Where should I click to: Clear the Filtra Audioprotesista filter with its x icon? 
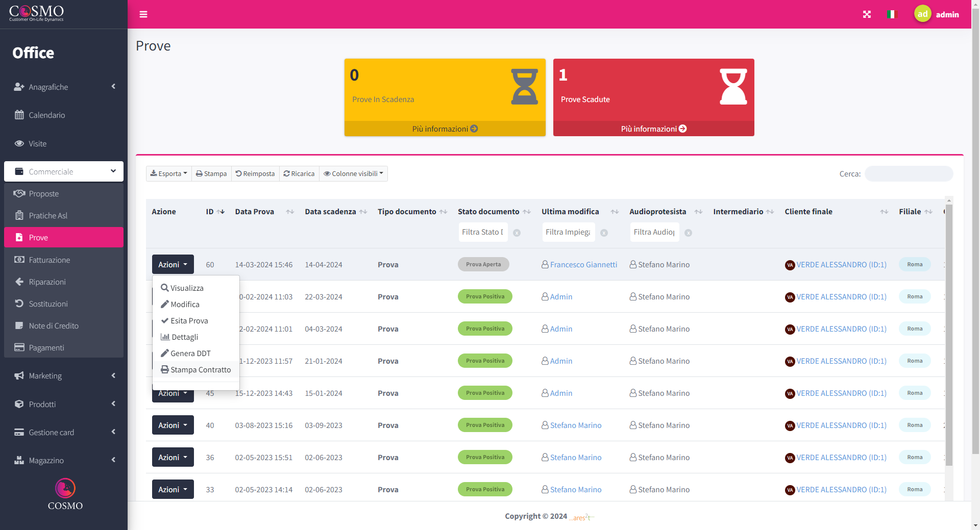[x=688, y=233]
